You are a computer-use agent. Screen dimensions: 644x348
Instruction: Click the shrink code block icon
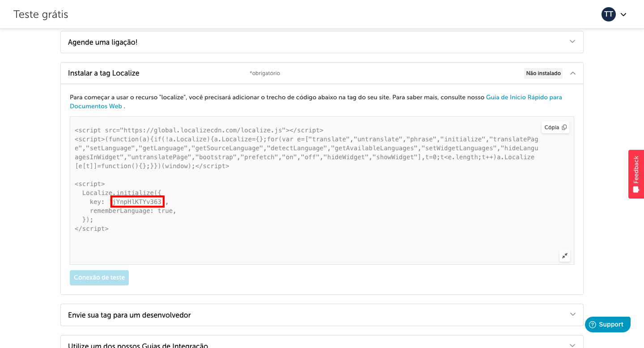pyautogui.click(x=564, y=256)
